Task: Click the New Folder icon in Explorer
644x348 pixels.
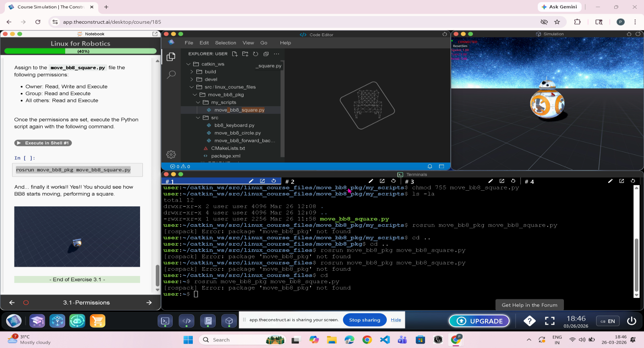Action: (245, 54)
